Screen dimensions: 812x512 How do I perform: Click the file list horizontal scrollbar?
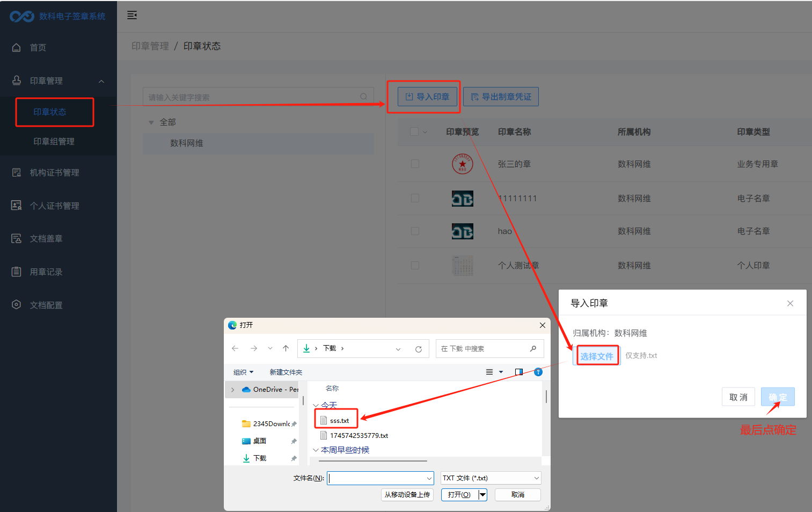pyautogui.click(x=373, y=460)
